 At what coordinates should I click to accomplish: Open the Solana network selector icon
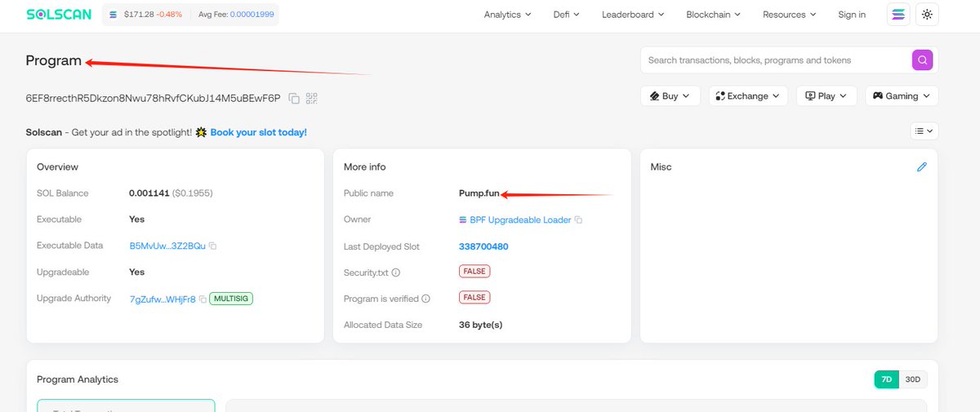click(x=898, y=15)
